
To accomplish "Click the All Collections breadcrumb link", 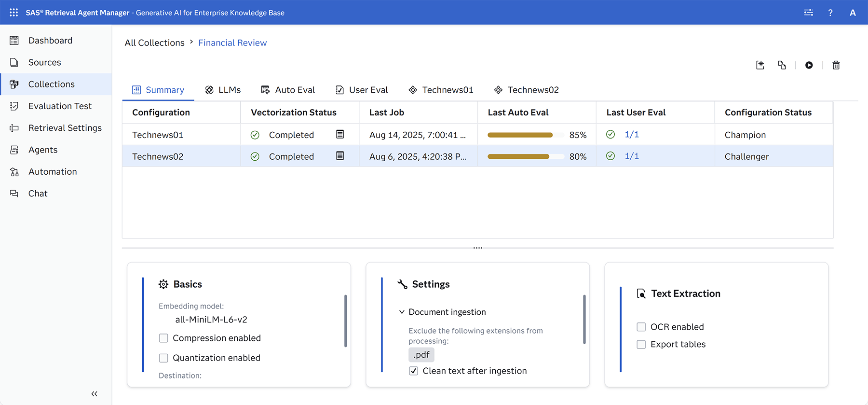I will point(154,43).
